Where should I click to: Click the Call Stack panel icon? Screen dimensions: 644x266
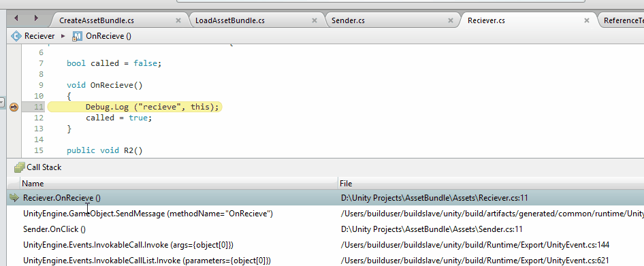[x=19, y=167]
